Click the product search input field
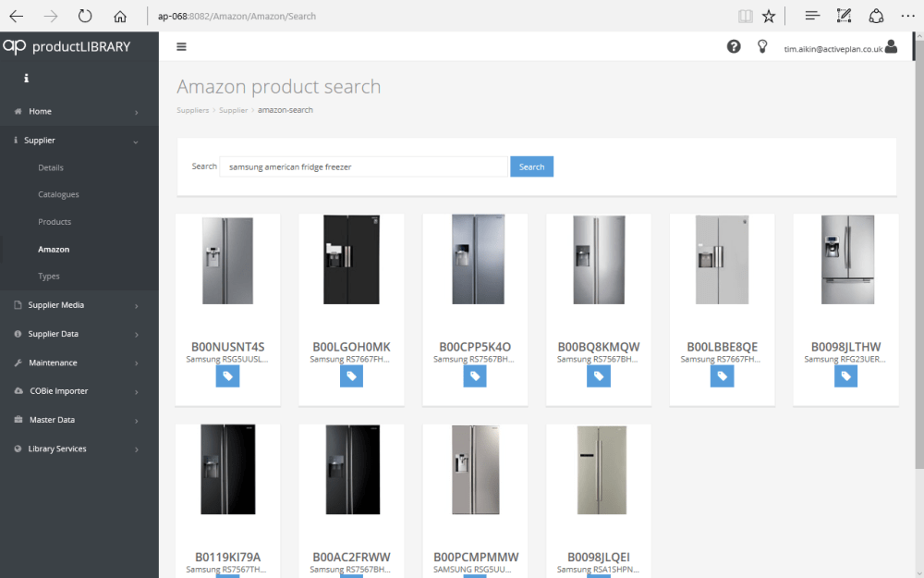Screen dimensions: 924x578 point(363,167)
